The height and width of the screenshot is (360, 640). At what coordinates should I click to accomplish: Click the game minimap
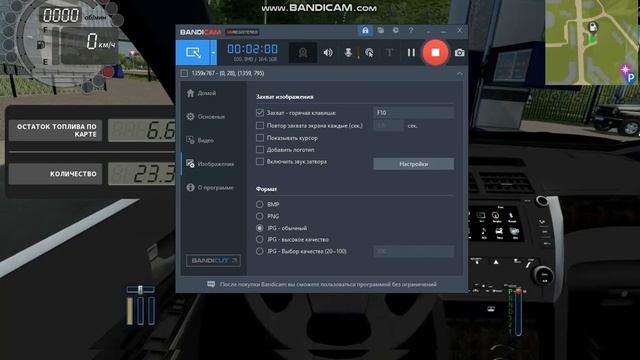coord(592,42)
